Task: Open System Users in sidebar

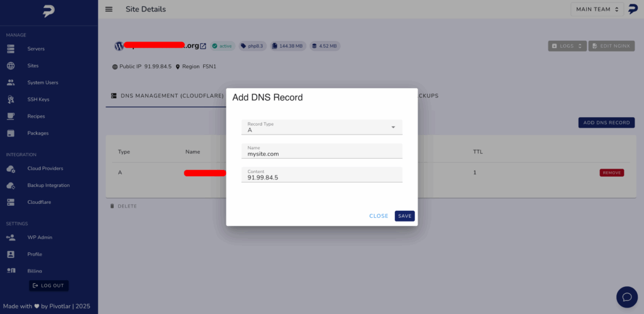Action: pos(43,82)
